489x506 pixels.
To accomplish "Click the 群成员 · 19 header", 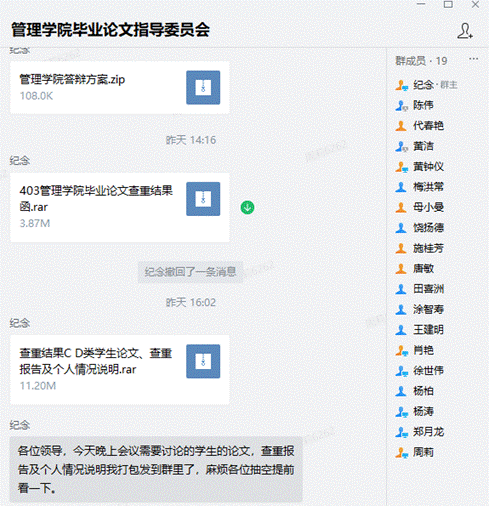I will [x=421, y=61].
